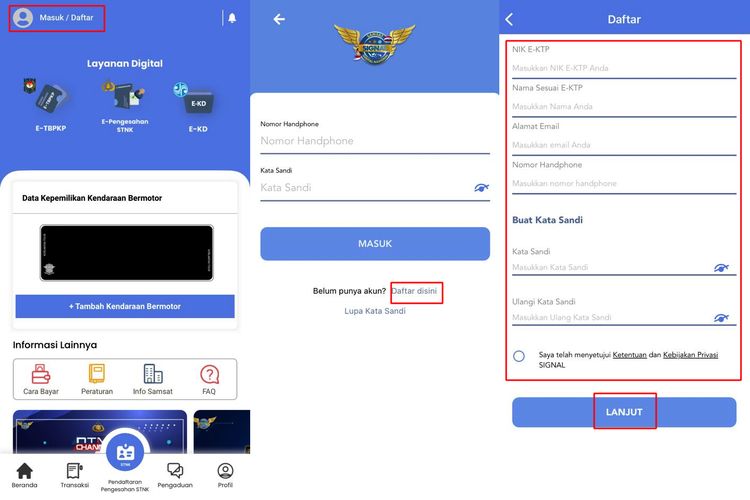Viewport: 750px width, 500px height.
Task: Open the E-TBPKP digital service icon
Action: click(48, 96)
